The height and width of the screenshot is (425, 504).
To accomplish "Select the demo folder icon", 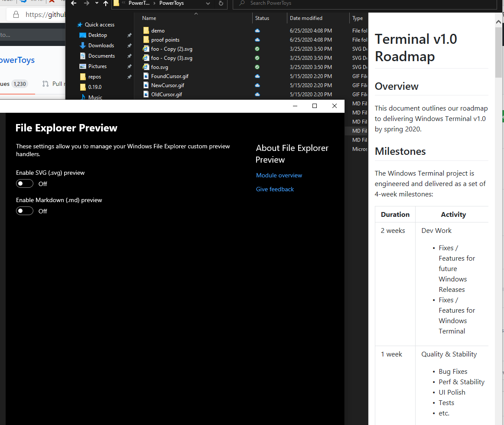I will click(146, 30).
